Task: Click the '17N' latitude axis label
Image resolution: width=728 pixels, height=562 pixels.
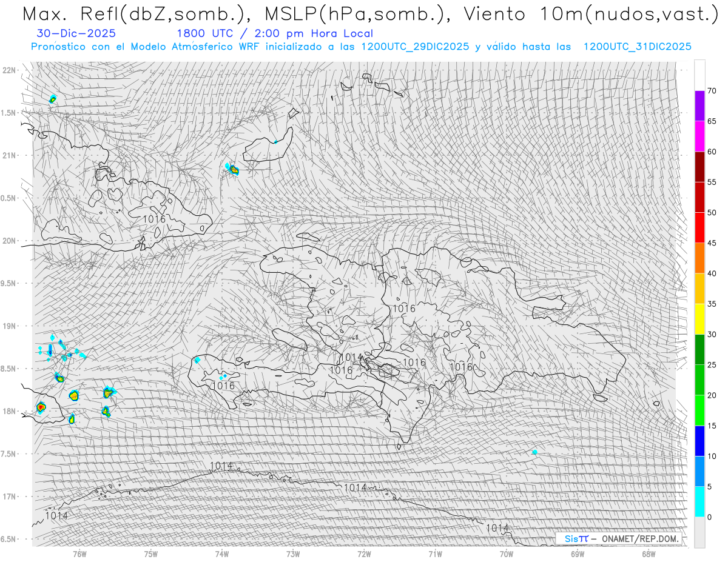Action: [9, 497]
